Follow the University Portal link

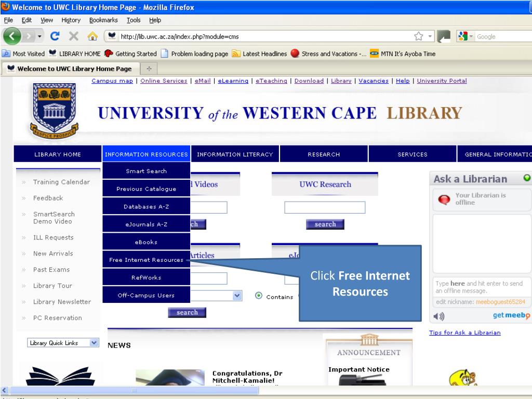tap(442, 81)
